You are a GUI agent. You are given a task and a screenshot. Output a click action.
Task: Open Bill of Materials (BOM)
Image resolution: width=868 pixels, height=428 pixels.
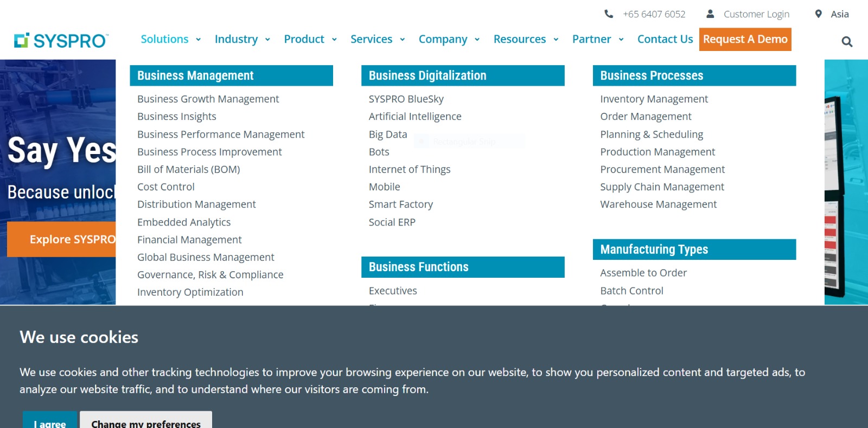(189, 169)
